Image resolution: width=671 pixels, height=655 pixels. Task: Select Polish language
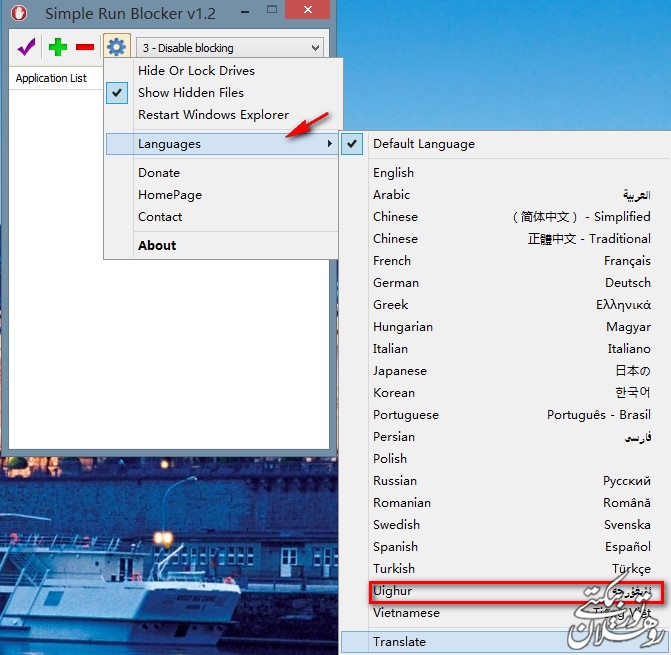coord(505,459)
